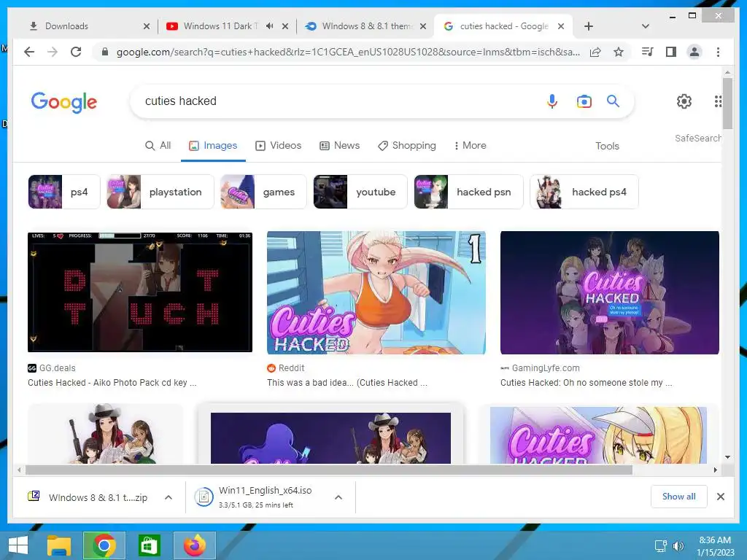Close the cuties hacked Google tab

click(561, 26)
